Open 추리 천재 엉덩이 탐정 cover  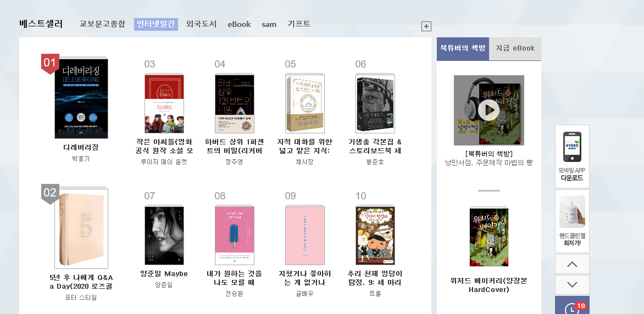(x=375, y=235)
